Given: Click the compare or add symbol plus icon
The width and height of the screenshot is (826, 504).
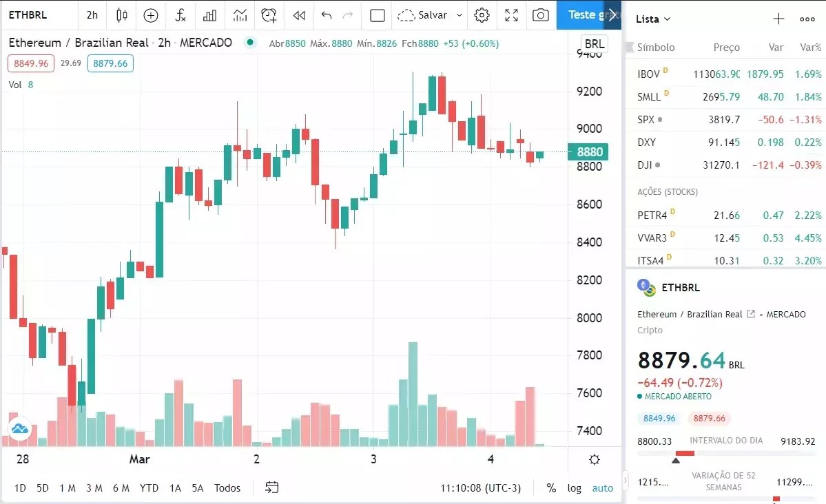Looking at the screenshot, I should 151,15.
